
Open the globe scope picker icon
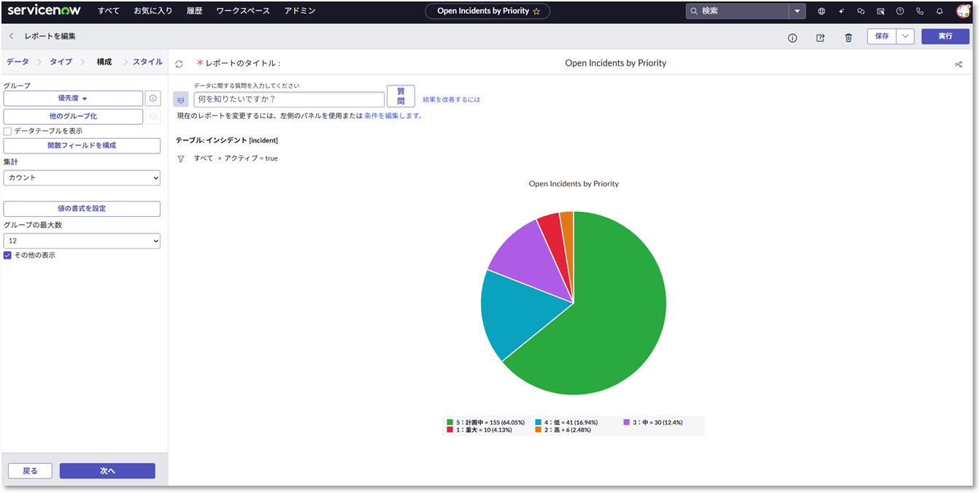(822, 11)
